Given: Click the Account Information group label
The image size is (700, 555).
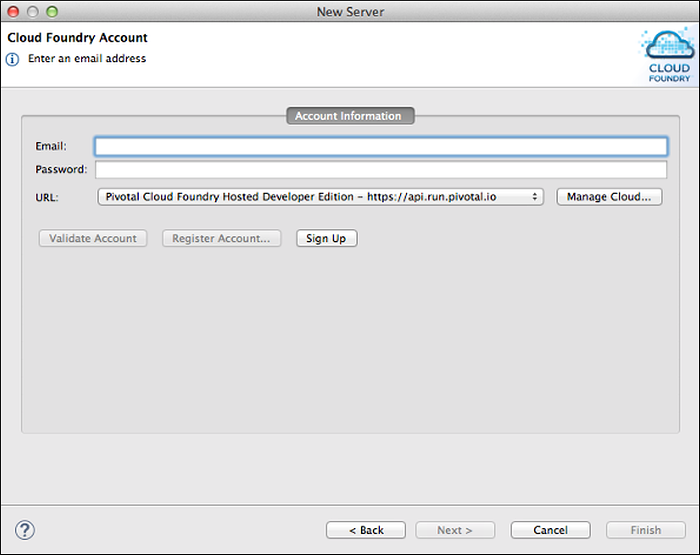Looking at the screenshot, I should [x=350, y=116].
